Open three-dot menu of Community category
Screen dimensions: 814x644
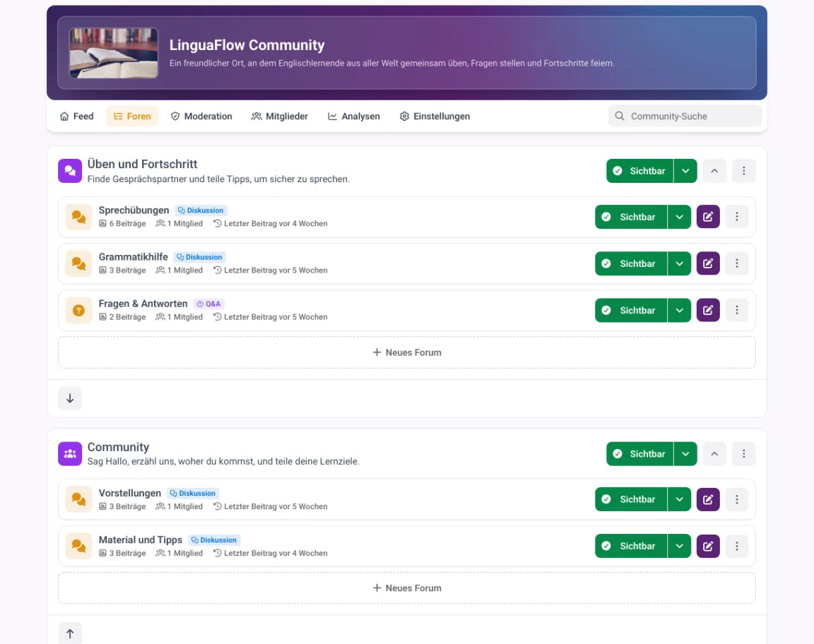tap(743, 453)
